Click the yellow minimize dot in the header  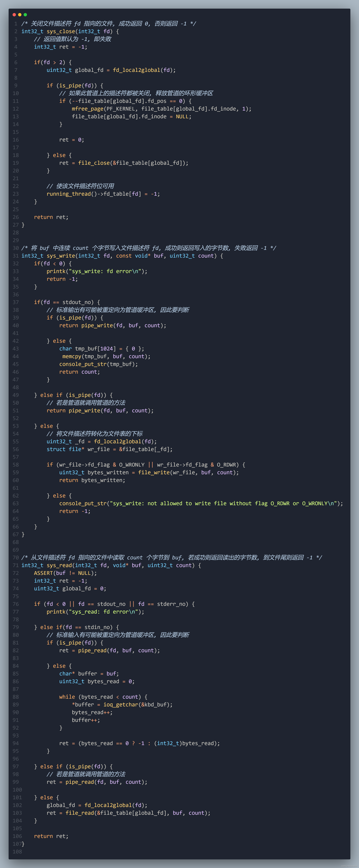(20, 15)
